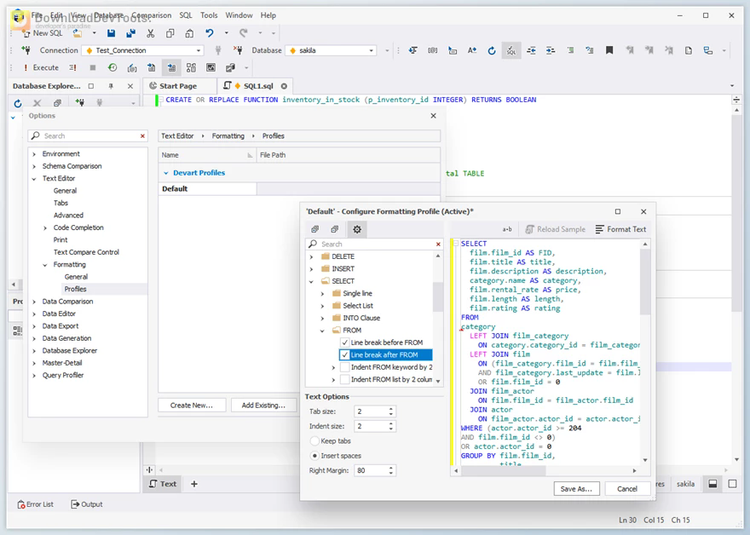Image resolution: width=750 pixels, height=535 pixels.
Task: Click the refresh icon in the Database Explorer
Action: (18, 103)
